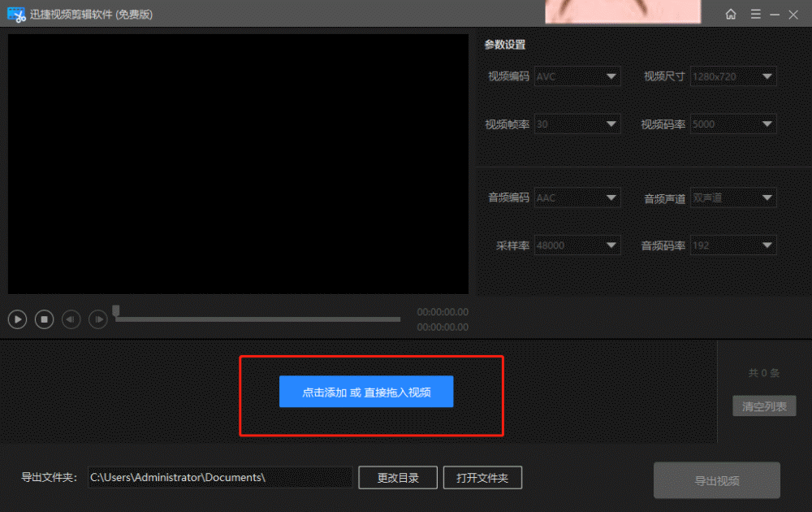The image size is (812, 512).
Task: Click the 共 0 条 count text
Action: coord(764,373)
